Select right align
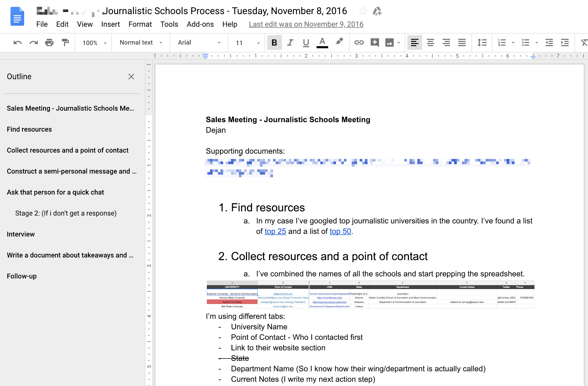The width and height of the screenshot is (588, 386). (446, 42)
